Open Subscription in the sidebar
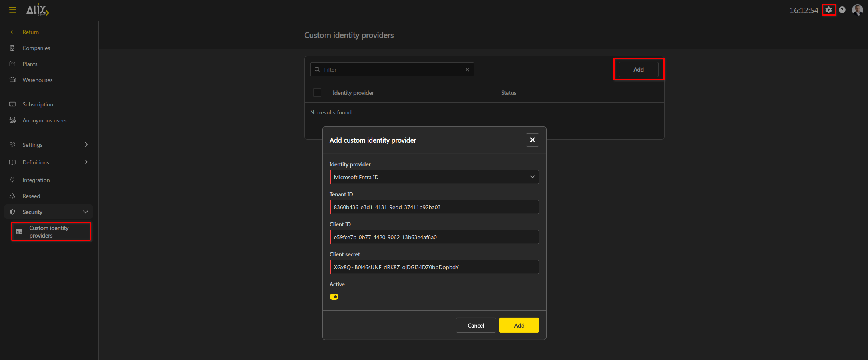 38,104
